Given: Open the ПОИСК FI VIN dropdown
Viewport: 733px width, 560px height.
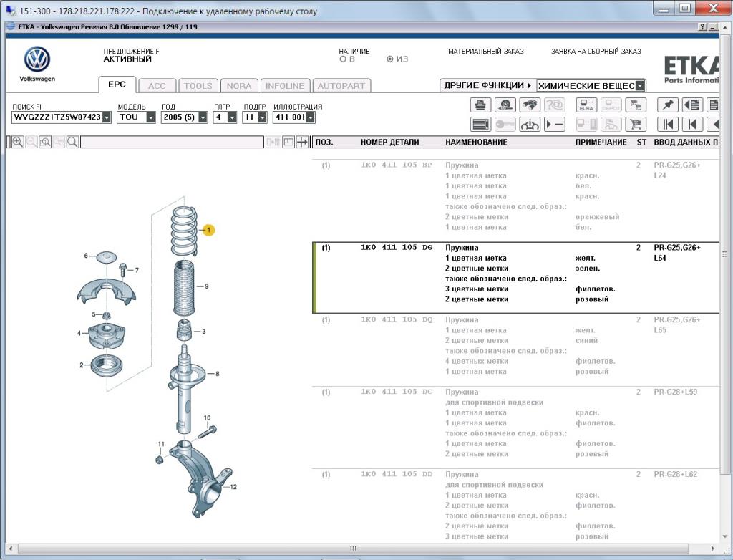Looking at the screenshot, I should pyautogui.click(x=107, y=117).
